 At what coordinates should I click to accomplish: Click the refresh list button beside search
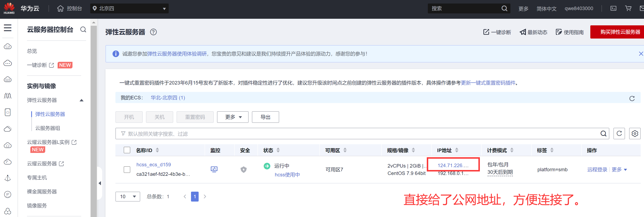pyautogui.click(x=619, y=134)
